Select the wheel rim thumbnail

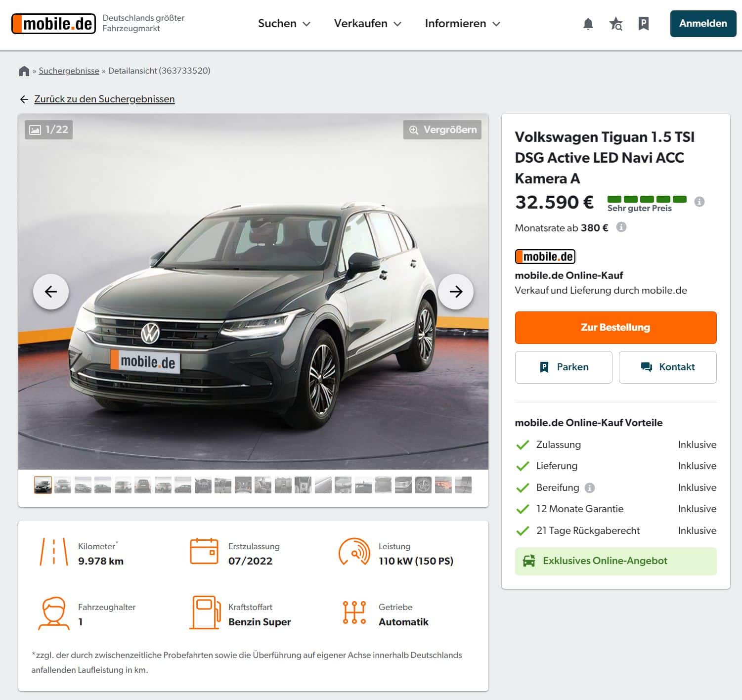423,485
